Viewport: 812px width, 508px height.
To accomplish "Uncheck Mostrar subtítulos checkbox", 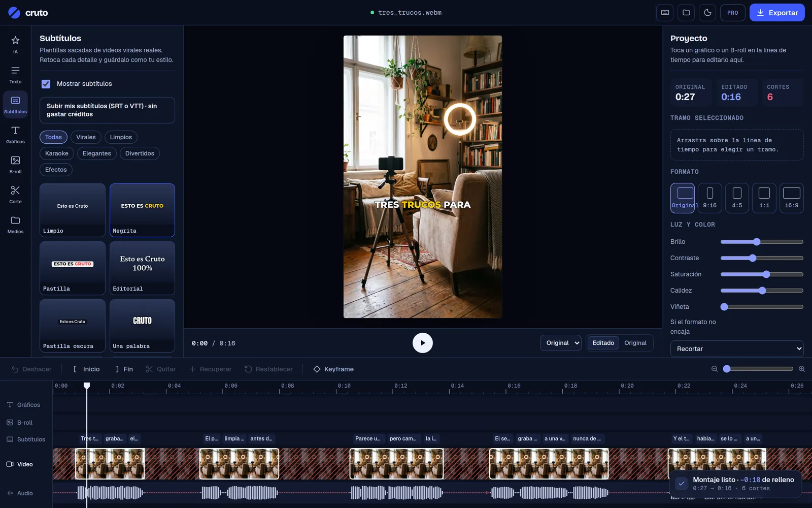I will (x=46, y=84).
